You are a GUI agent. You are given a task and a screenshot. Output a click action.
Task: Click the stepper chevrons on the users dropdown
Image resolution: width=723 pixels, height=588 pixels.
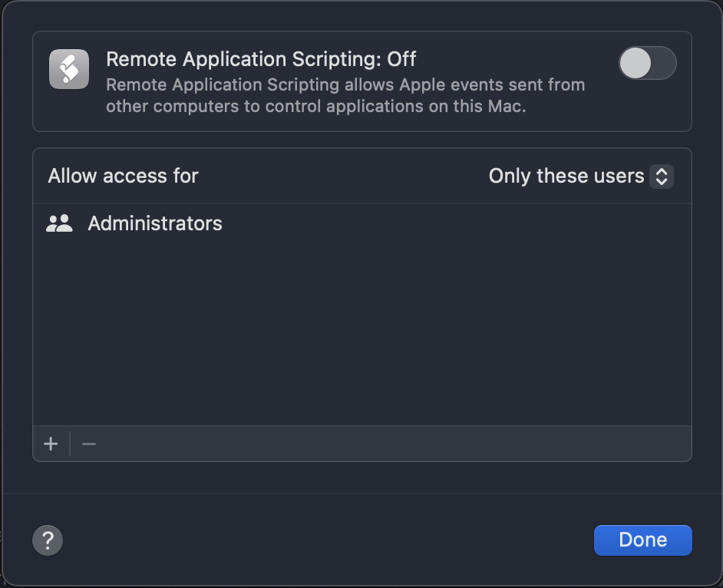pos(661,176)
